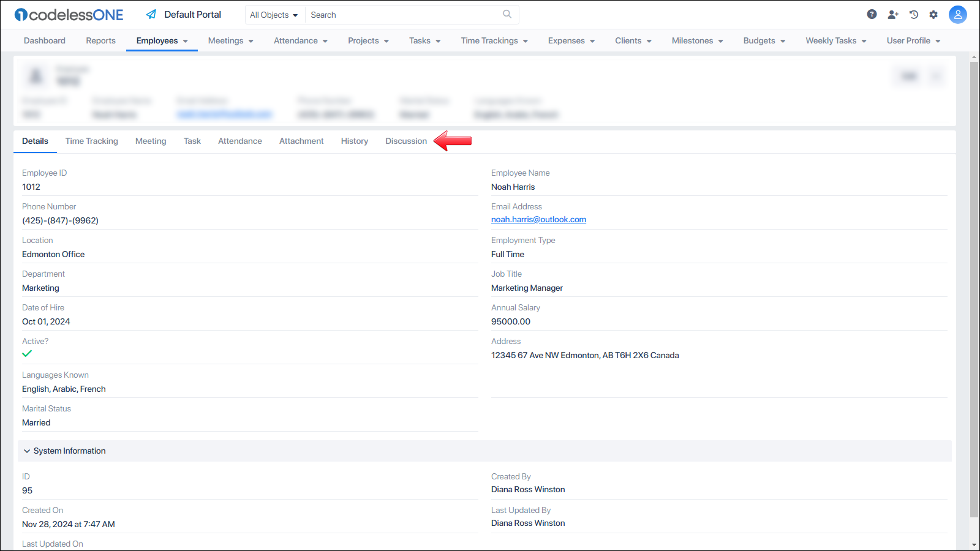Click the vertical scrollbar thumb
980x551 pixels.
(974, 289)
